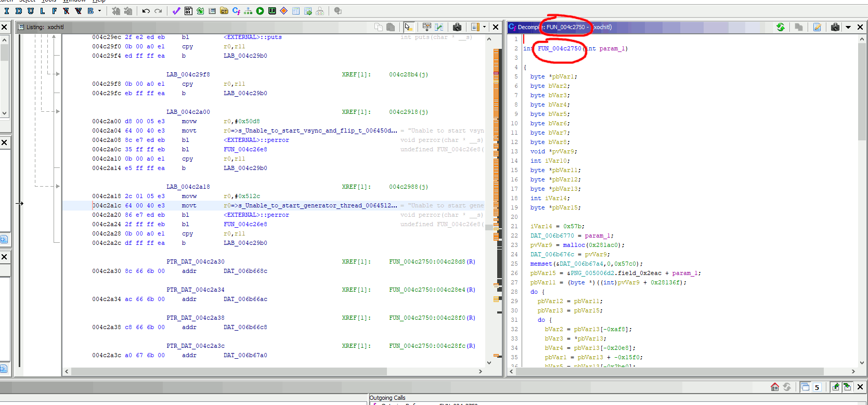Click <EXTERNAL>::perror at address 004c2a08
The height and width of the screenshot is (405, 868).
click(256, 140)
